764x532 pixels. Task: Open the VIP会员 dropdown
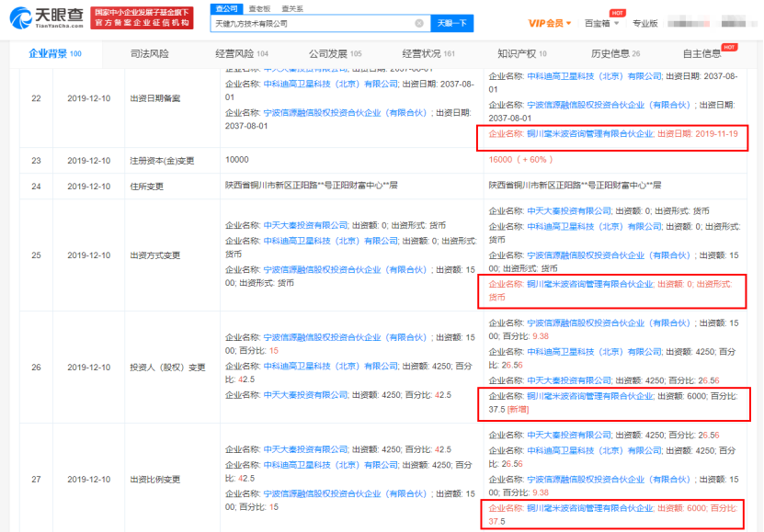549,23
